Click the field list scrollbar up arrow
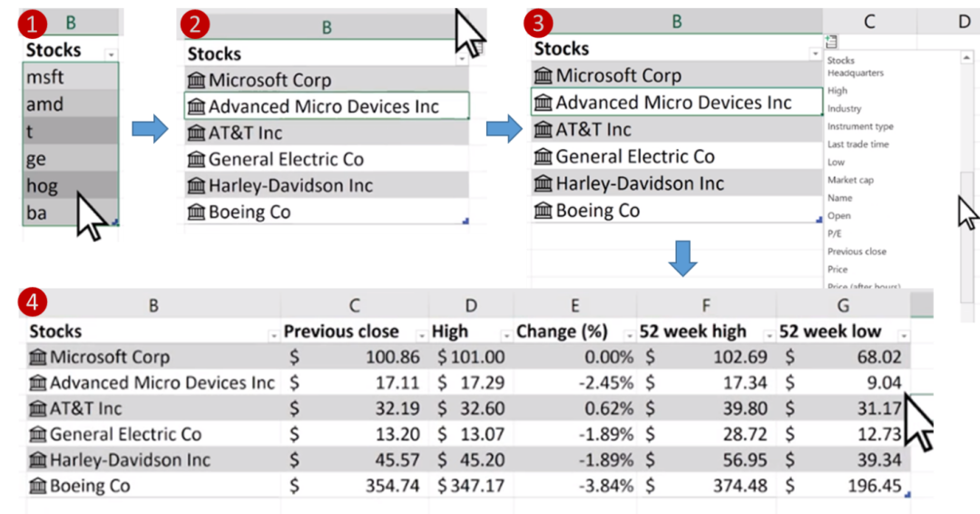 click(x=967, y=57)
